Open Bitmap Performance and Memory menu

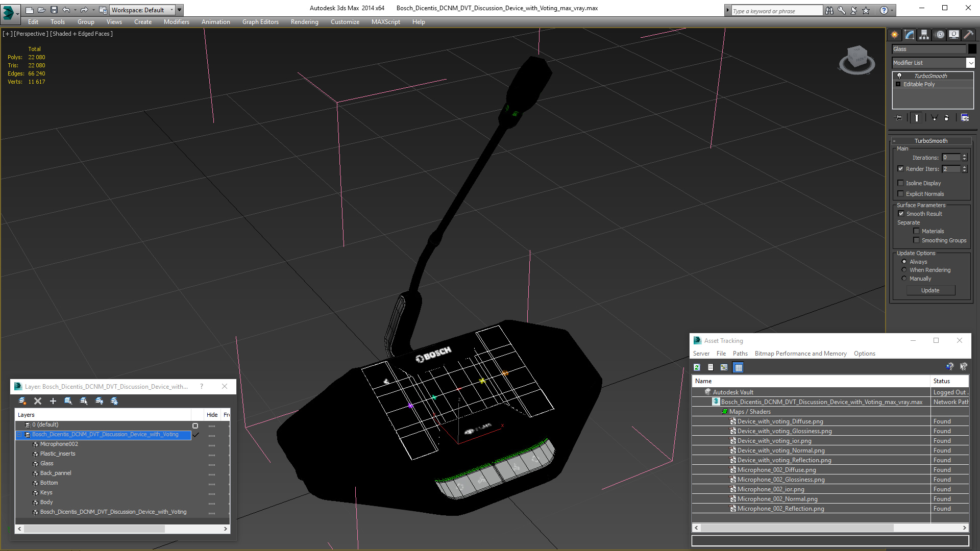point(800,354)
